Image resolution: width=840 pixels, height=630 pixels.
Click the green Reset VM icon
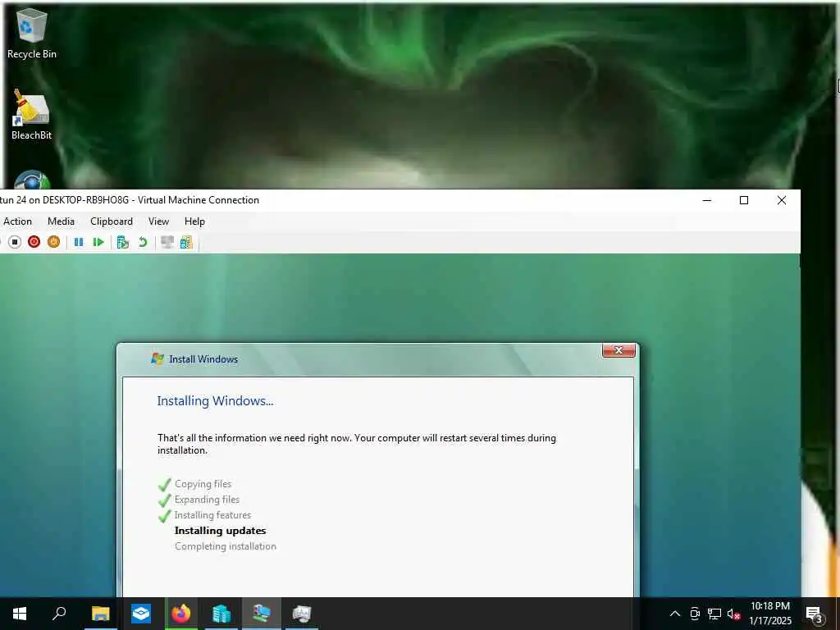[98, 242]
